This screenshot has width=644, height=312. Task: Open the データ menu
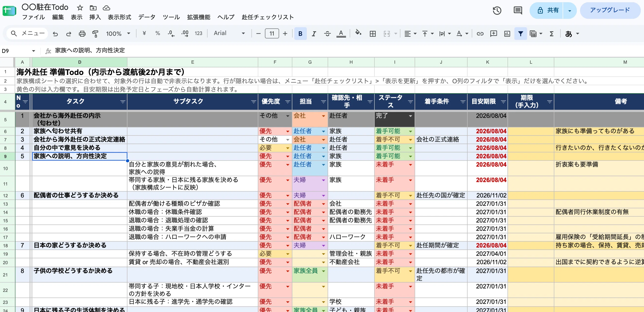click(x=147, y=17)
